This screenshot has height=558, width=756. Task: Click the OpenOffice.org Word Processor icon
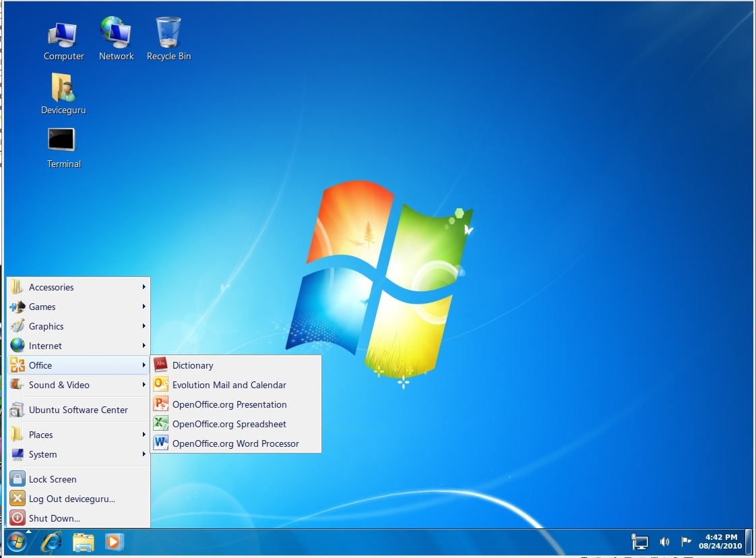pos(161,443)
